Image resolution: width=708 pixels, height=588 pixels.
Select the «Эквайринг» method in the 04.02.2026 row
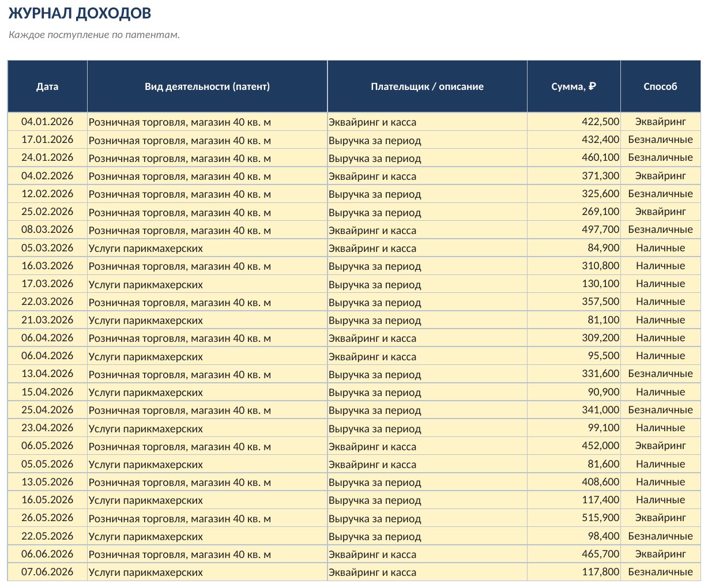click(660, 176)
